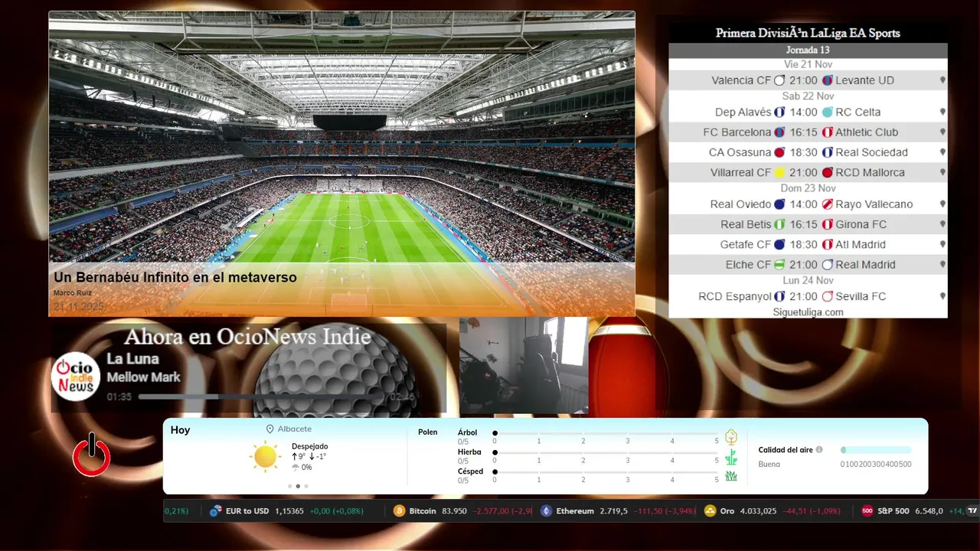Click map pin on Valencia CF–Levante row
The width and height of the screenshot is (980, 551).
pyautogui.click(x=942, y=80)
